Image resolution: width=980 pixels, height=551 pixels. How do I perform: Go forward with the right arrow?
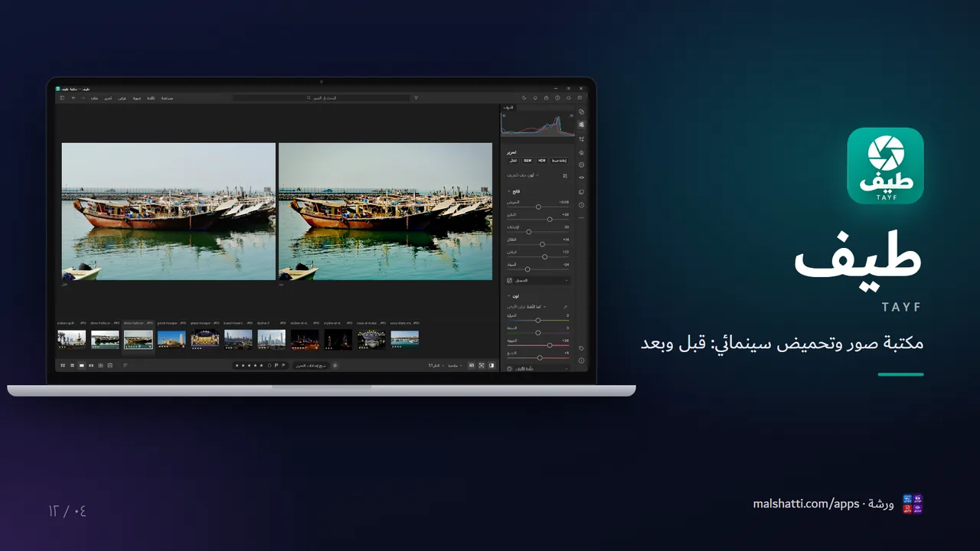(x=83, y=98)
